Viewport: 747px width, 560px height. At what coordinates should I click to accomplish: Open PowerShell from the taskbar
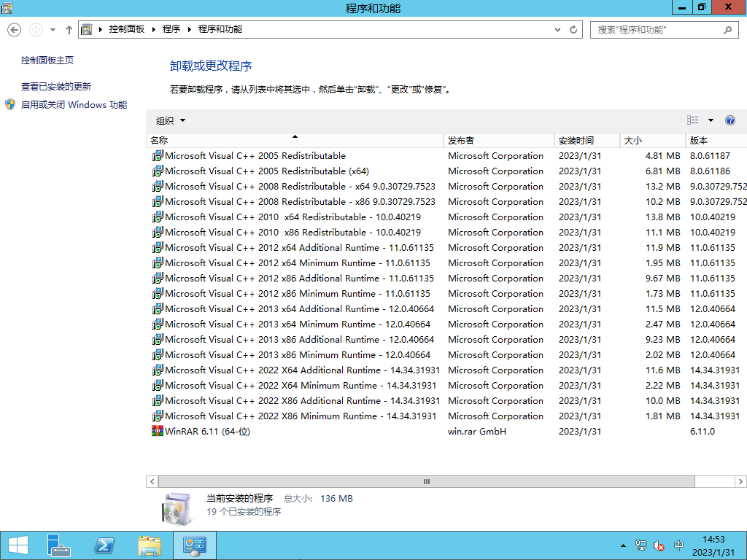pos(104,545)
